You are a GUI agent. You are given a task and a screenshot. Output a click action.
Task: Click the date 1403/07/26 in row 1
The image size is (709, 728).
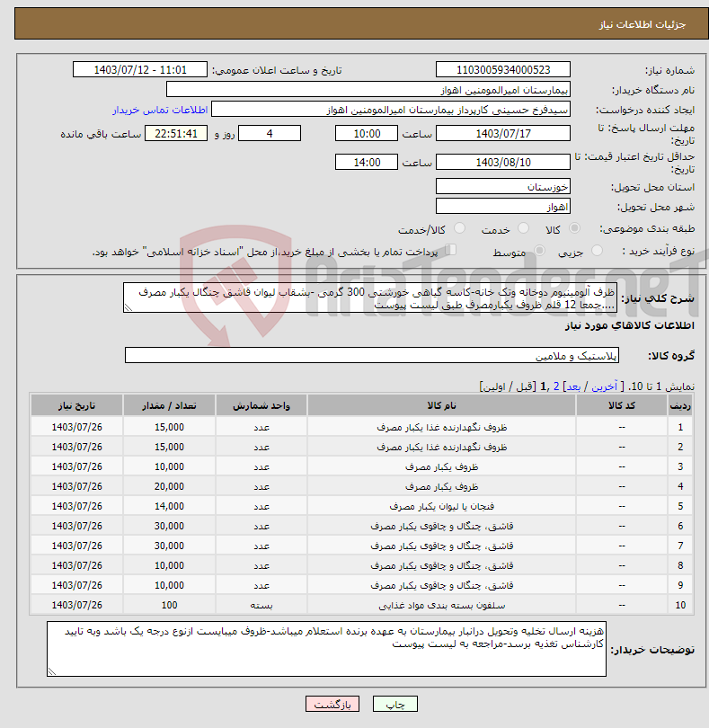(x=76, y=427)
